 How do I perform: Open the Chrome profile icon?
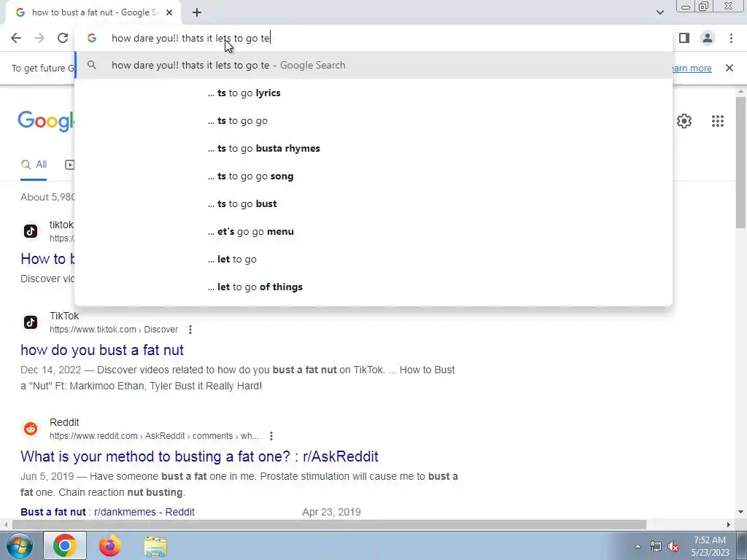pos(708,38)
